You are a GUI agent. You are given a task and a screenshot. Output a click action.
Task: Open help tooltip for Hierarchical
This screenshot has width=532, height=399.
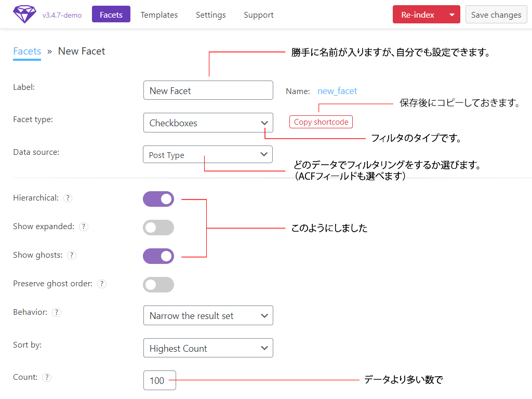point(68,198)
